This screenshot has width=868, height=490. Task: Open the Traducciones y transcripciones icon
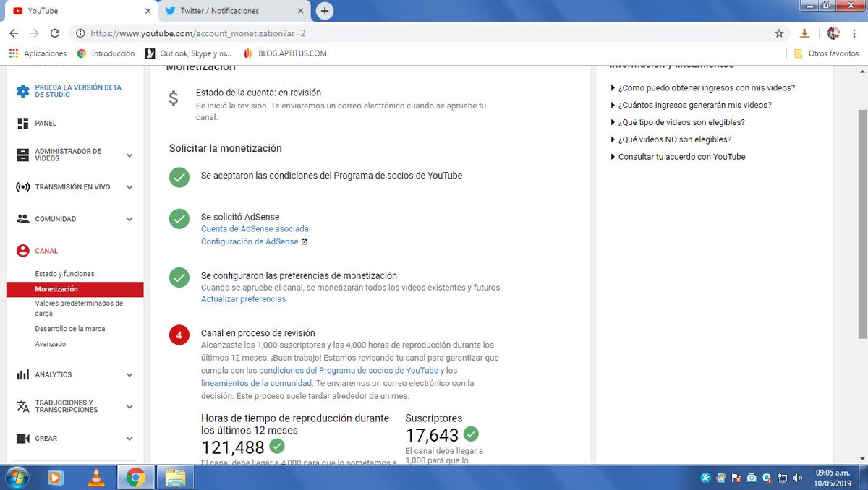(x=22, y=406)
